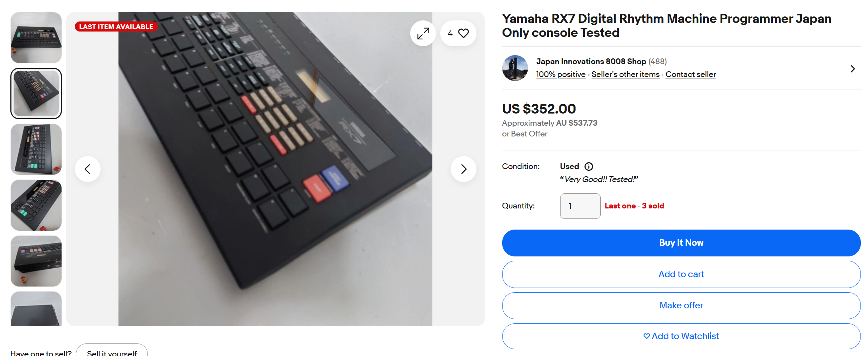Go to the previous product image
Screen dimensions: 868x356
coord(88,169)
